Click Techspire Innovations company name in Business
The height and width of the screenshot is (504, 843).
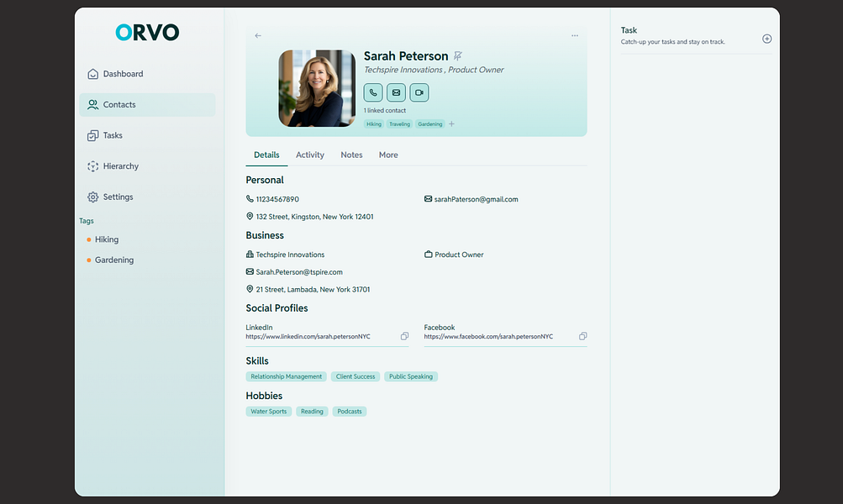click(x=290, y=255)
